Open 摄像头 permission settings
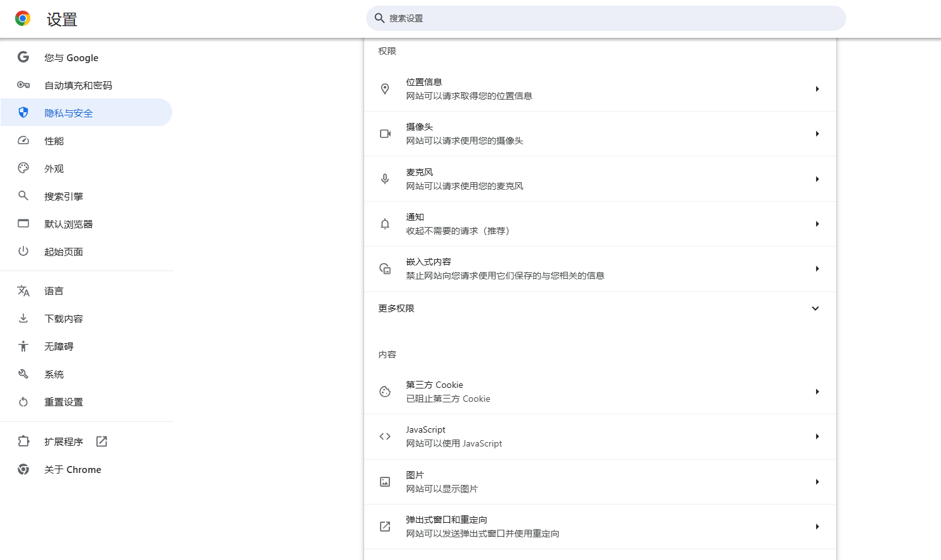Viewport: 941px width, 560px height. tap(600, 134)
